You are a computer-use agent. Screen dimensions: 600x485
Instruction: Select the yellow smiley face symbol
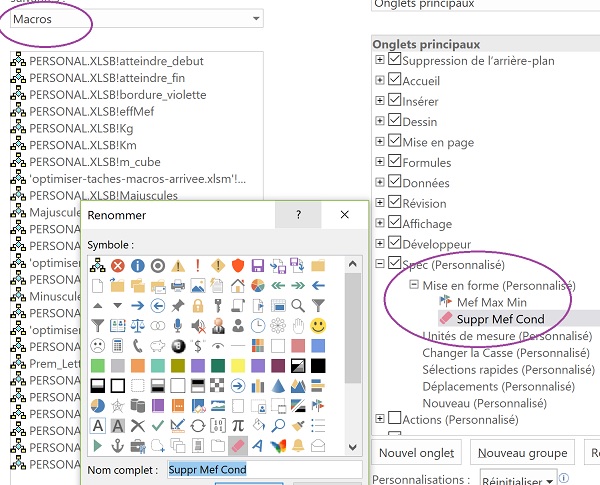[x=318, y=326]
